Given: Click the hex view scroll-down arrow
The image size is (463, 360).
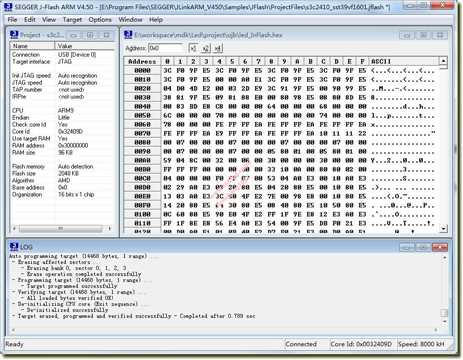Looking at the screenshot, I should (443, 229).
